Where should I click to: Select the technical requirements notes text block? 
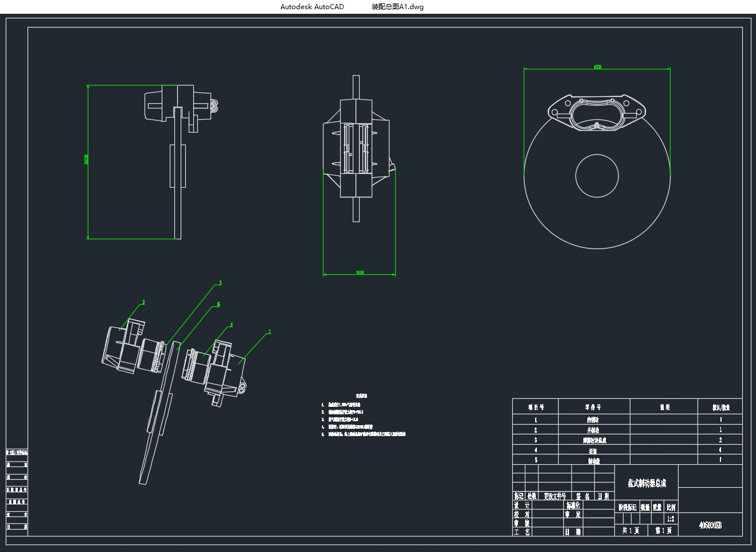pyautogui.click(x=363, y=416)
